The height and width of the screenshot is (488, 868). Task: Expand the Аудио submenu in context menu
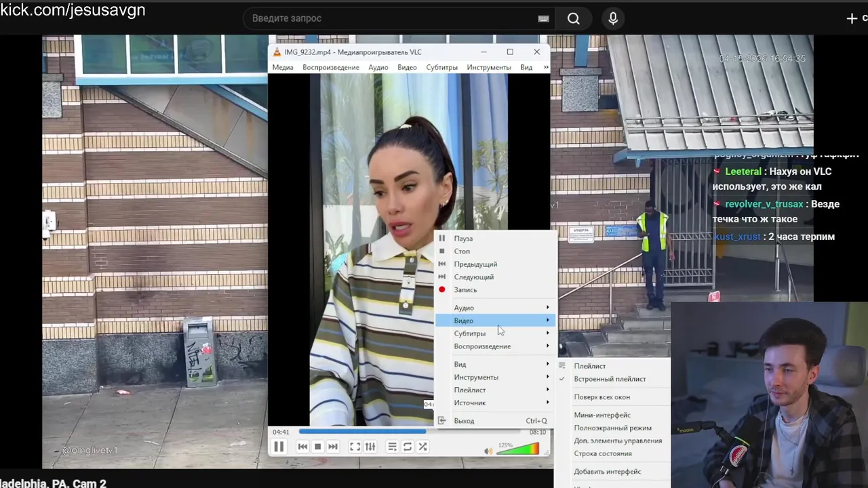[x=495, y=308]
